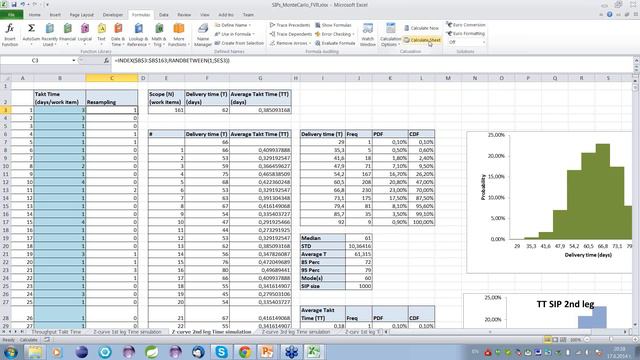This screenshot has width=640, height=360.
Task: Open the Logical functions library
Action: [84, 35]
